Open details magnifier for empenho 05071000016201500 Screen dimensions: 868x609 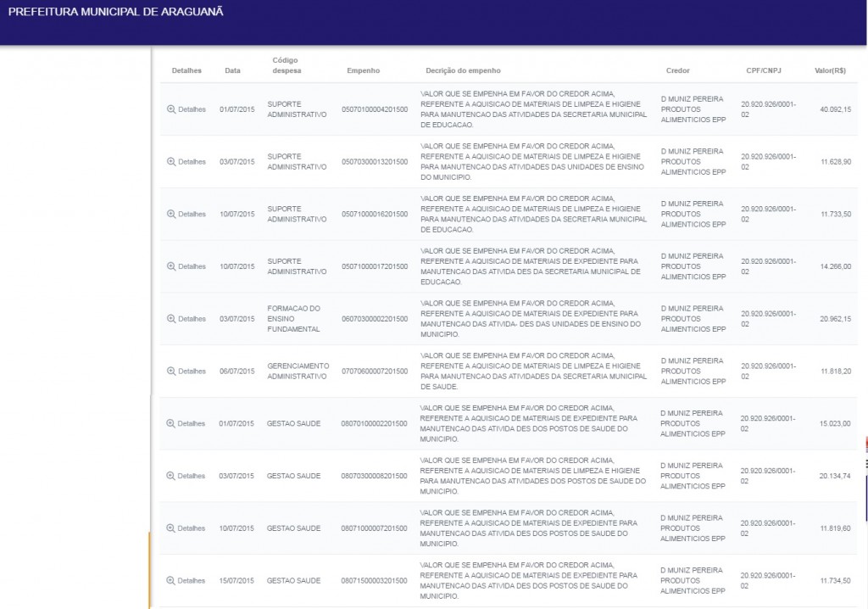coord(170,215)
